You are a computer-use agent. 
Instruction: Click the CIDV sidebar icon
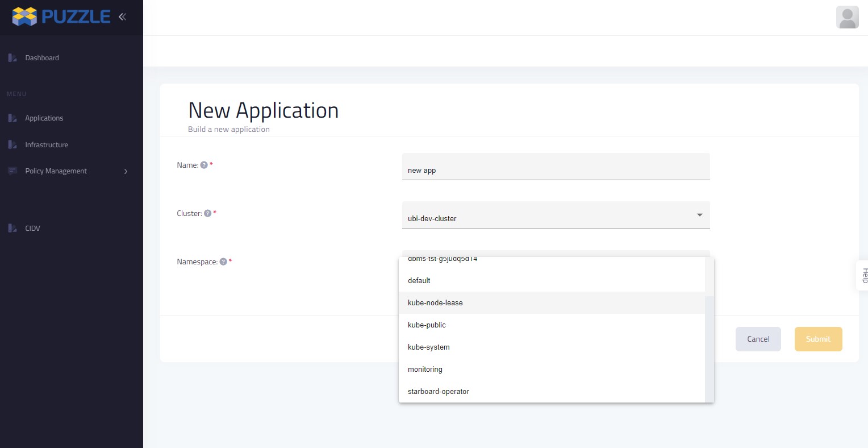12,229
